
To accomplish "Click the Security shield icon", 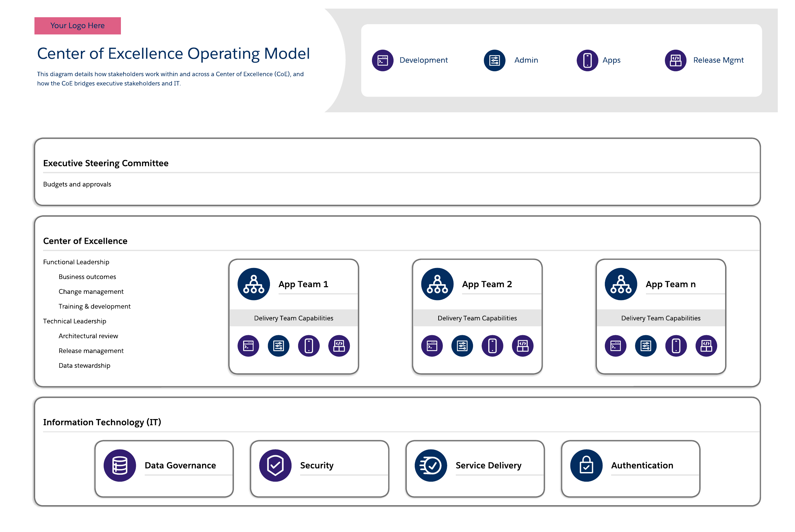I will pyautogui.click(x=275, y=465).
